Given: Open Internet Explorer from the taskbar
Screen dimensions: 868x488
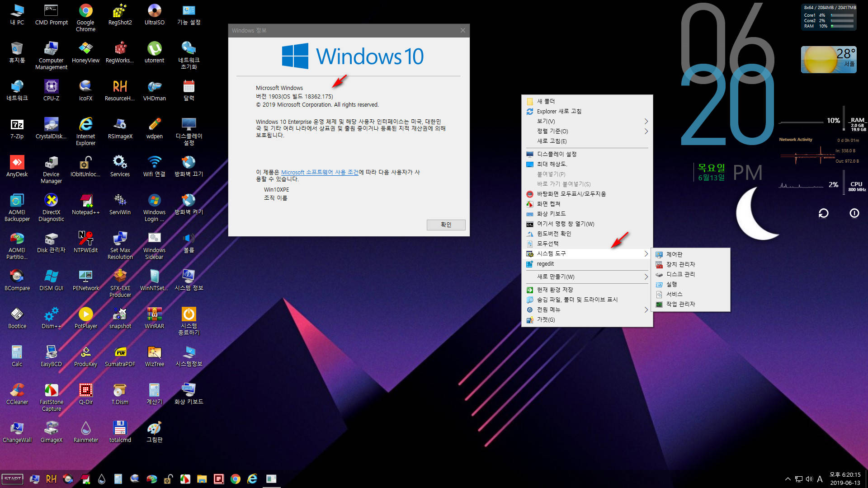Looking at the screenshot, I should pyautogui.click(x=252, y=479).
